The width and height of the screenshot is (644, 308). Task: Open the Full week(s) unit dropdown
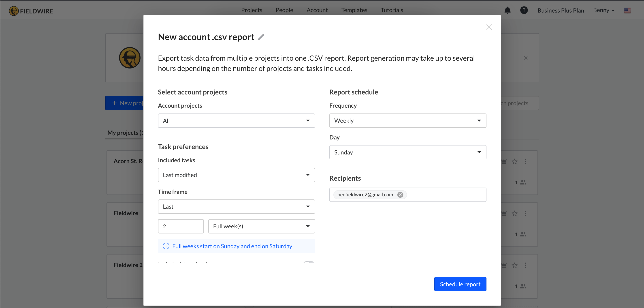click(x=262, y=226)
